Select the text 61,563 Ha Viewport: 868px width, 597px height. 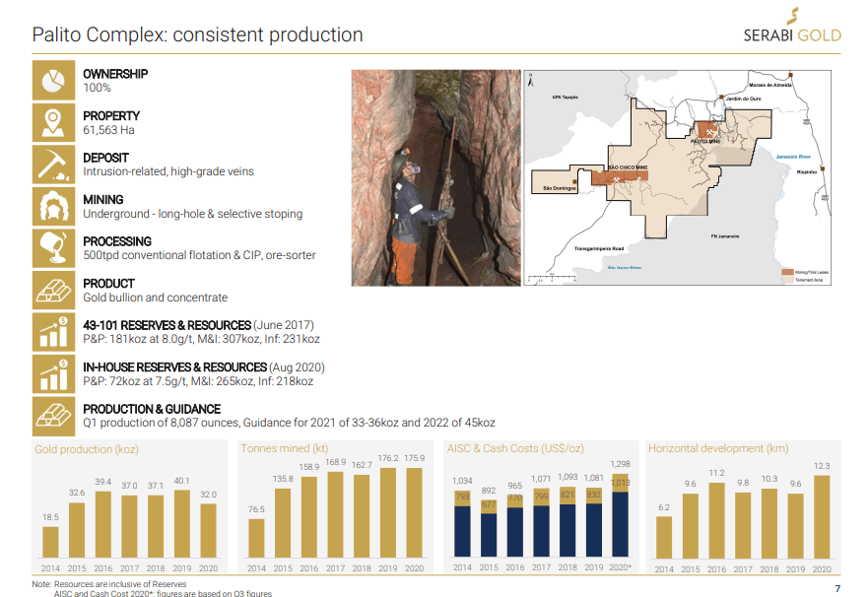click(108, 130)
